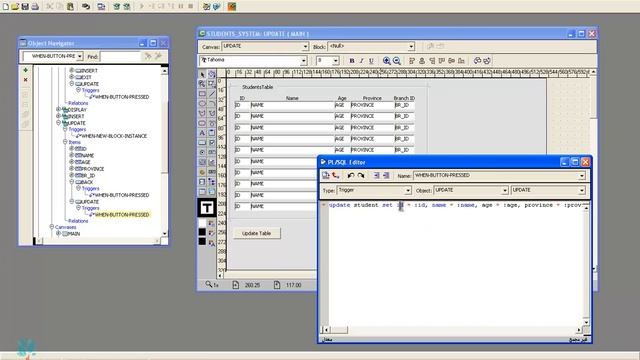Click the Fill Color swatch in palette
Image resolution: width=640 pixels, height=360 pixels.
[x=202, y=223]
